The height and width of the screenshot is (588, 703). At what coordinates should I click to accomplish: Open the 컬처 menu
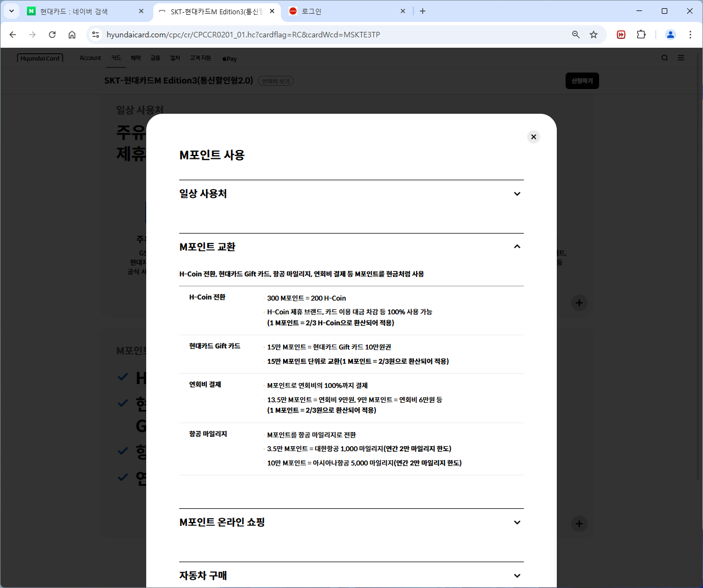(175, 58)
